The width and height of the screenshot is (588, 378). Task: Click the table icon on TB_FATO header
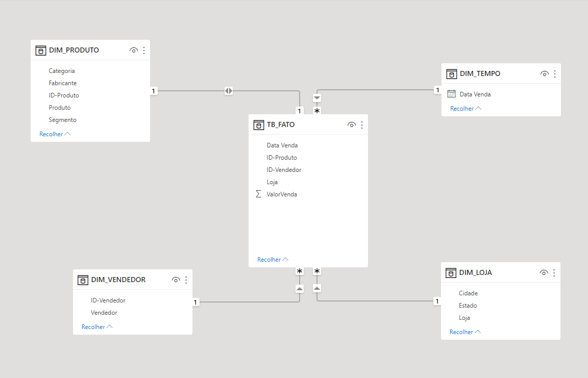point(258,124)
